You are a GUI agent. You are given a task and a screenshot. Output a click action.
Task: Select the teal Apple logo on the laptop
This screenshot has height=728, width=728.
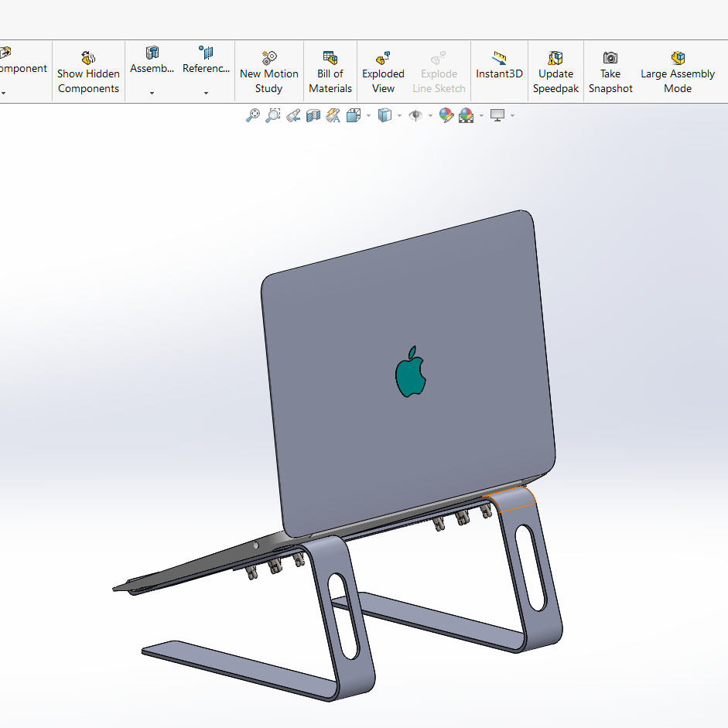tap(411, 372)
